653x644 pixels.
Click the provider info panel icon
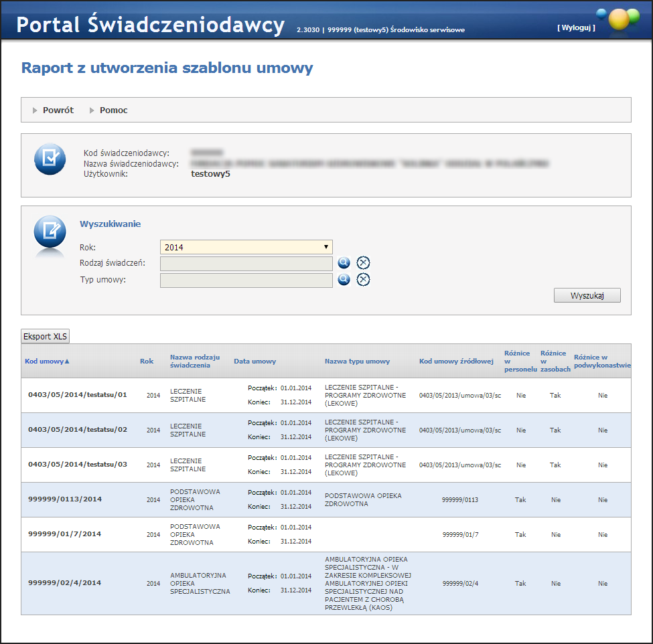[50, 159]
